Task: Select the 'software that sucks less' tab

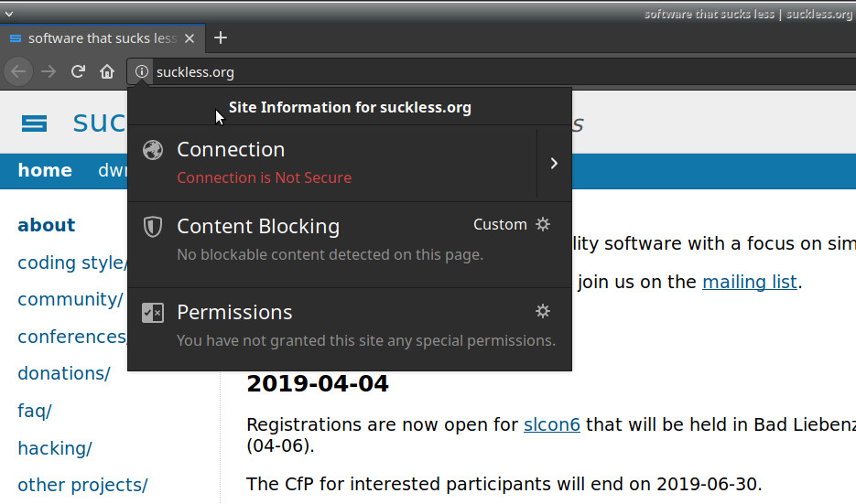Action: pyautogui.click(x=92, y=38)
